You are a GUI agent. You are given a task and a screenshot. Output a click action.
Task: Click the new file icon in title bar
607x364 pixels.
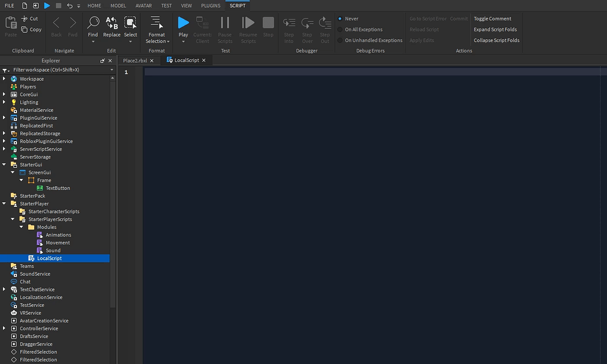tap(25, 5)
